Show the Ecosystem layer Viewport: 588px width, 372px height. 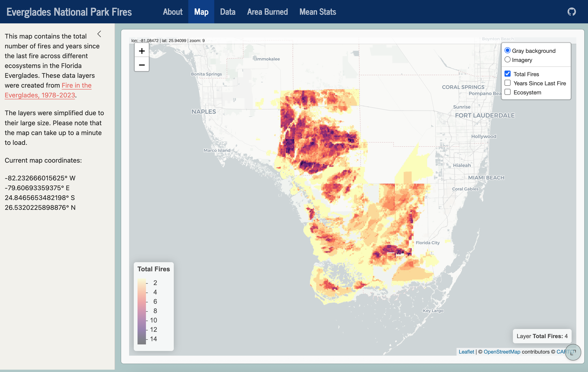pos(507,92)
